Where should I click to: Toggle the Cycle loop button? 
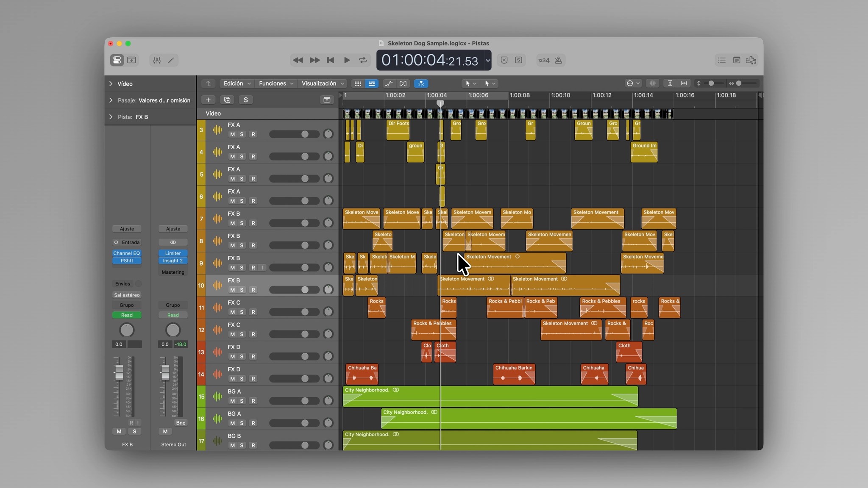tap(363, 60)
